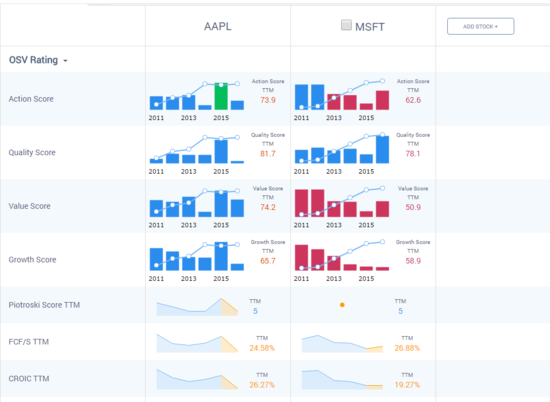Viewport: 550px width, 402px height.
Task: Click AAPL FCF/S value 24.58%
Action: pyautogui.click(x=262, y=348)
